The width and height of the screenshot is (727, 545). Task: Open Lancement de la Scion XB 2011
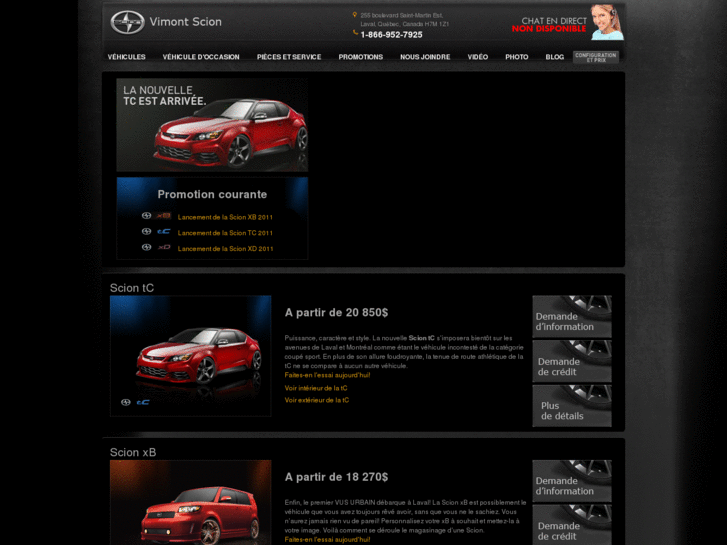click(x=225, y=217)
